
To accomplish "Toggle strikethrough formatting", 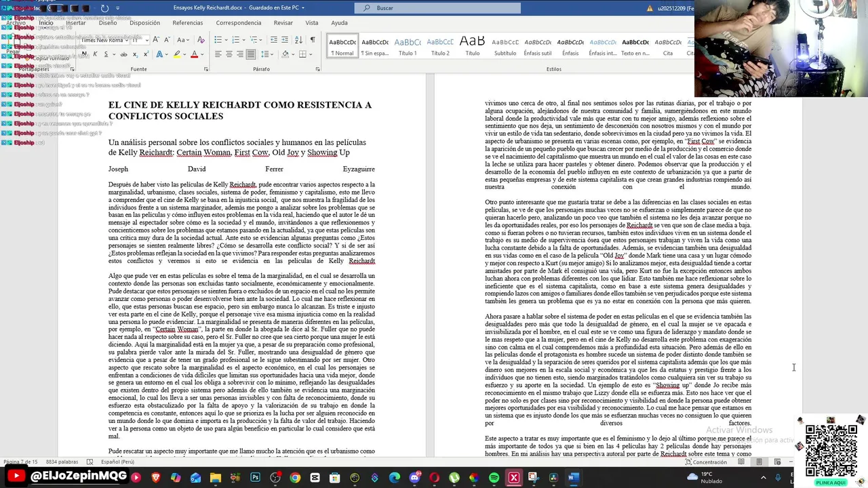I will 123,54.
